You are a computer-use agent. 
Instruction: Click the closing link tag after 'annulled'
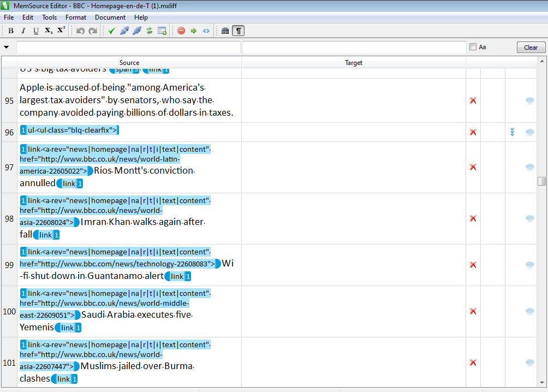pyautogui.click(x=69, y=183)
